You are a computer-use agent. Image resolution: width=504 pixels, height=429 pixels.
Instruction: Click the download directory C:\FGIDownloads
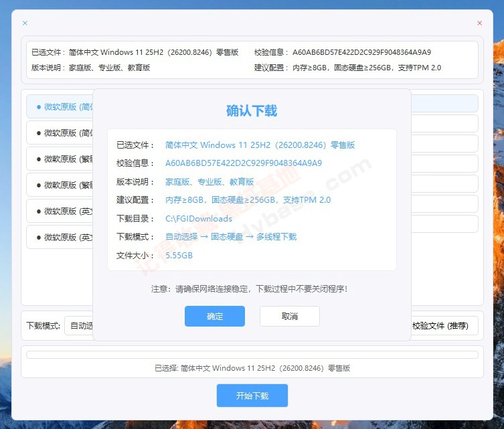click(x=199, y=219)
